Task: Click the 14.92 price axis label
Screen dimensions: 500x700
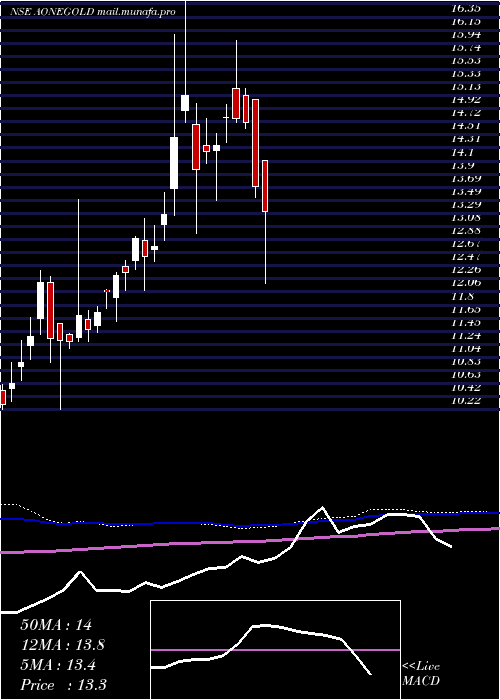Action: point(466,99)
